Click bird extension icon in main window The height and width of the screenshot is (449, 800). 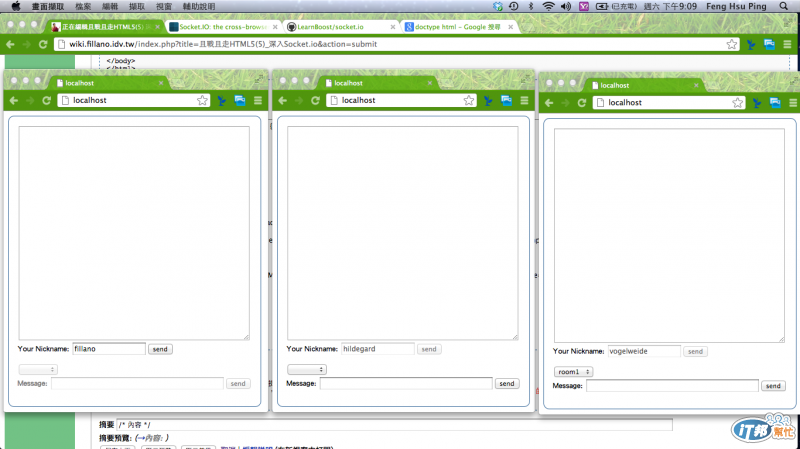click(751, 44)
